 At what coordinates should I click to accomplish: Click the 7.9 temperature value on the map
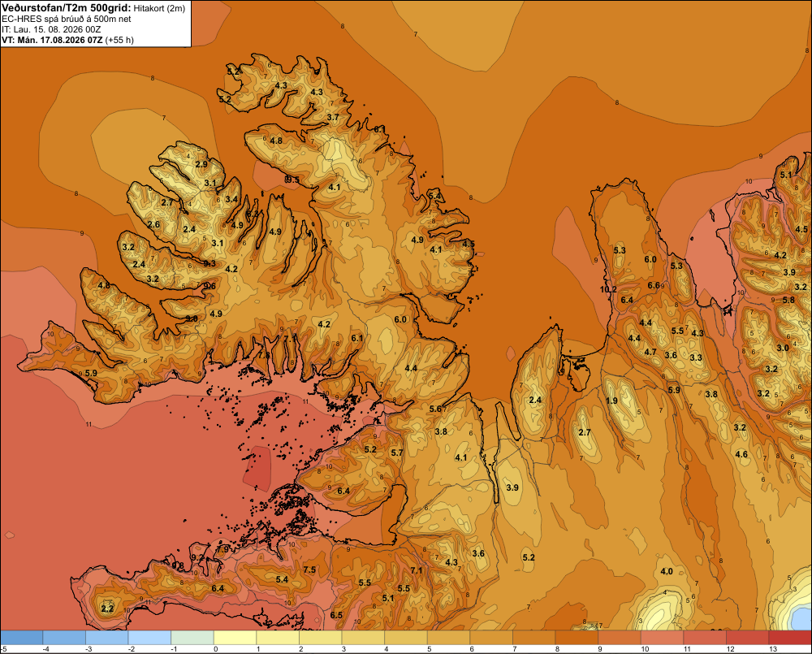tap(222, 549)
